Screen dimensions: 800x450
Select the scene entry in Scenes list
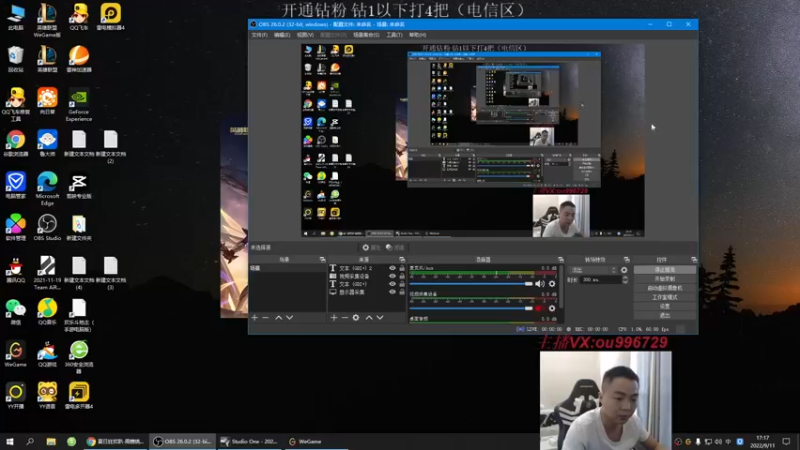pos(287,268)
